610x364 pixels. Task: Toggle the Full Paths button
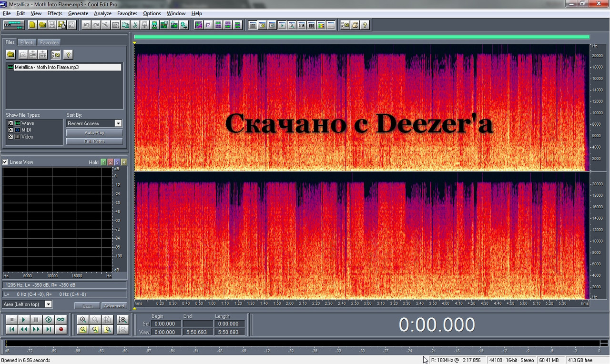(94, 141)
